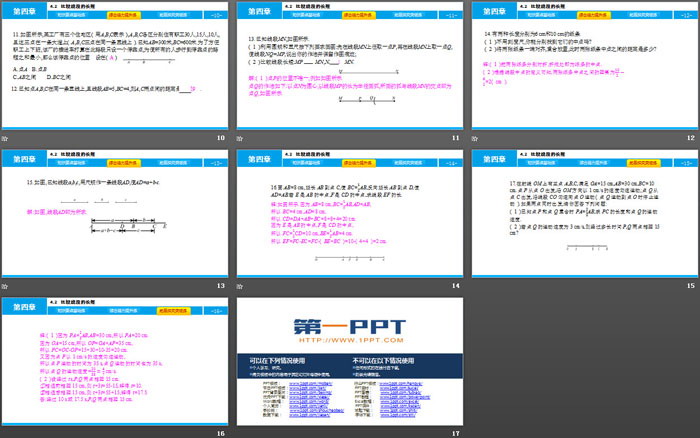Screen dimensions: 700x438
Task: Click the 可以在下列情况使用 heading on slide 17
Action: pyautogui.click(x=279, y=360)
